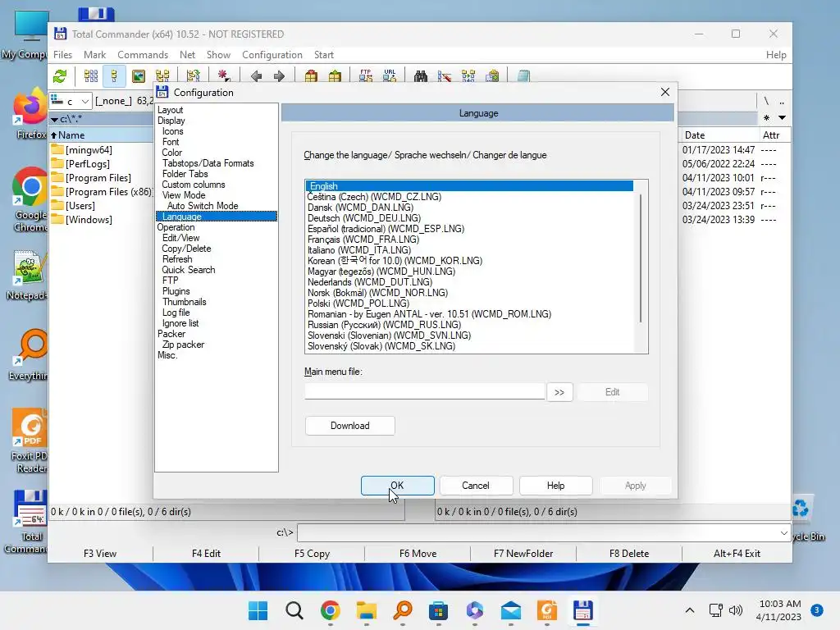Open File Explorer from the taskbar
This screenshot has height=630, width=840.
pyautogui.click(x=367, y=610)
